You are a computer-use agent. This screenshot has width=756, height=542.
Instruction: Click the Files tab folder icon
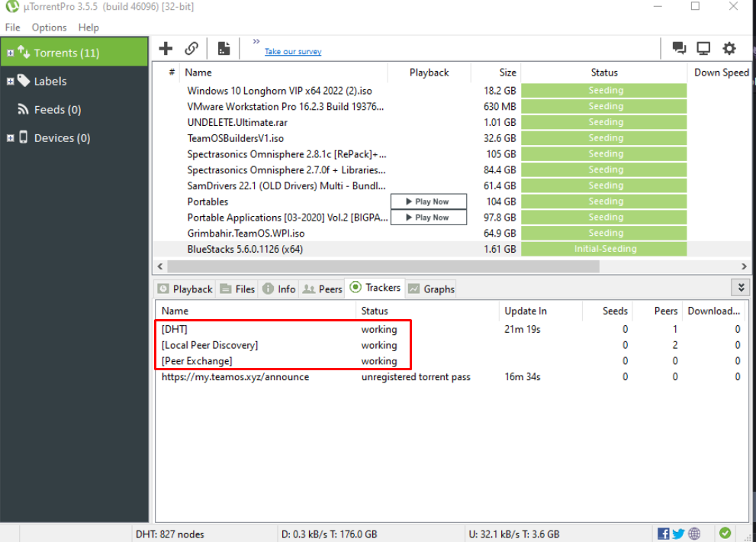(226, 289)
